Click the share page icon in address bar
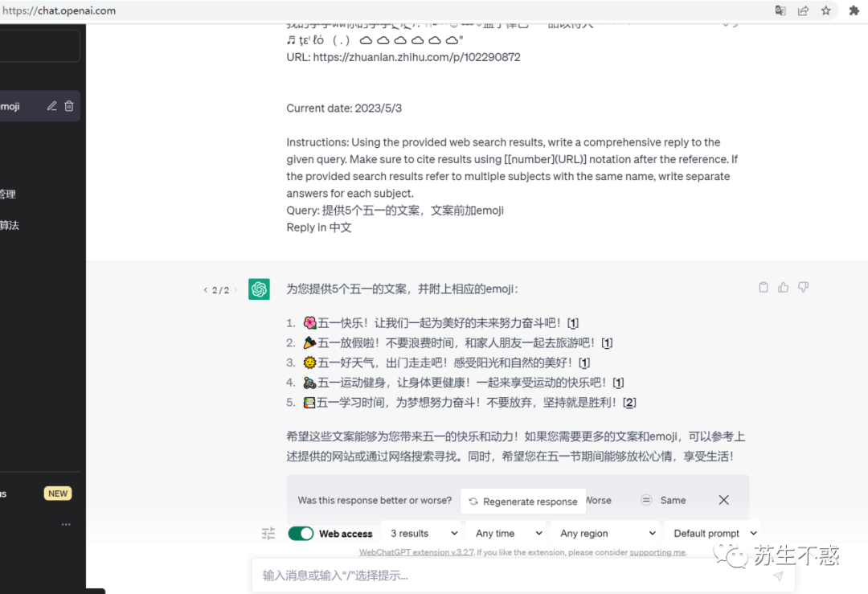Image resolution: width=868 pixels, height=594 pixels. click(803, 10)
